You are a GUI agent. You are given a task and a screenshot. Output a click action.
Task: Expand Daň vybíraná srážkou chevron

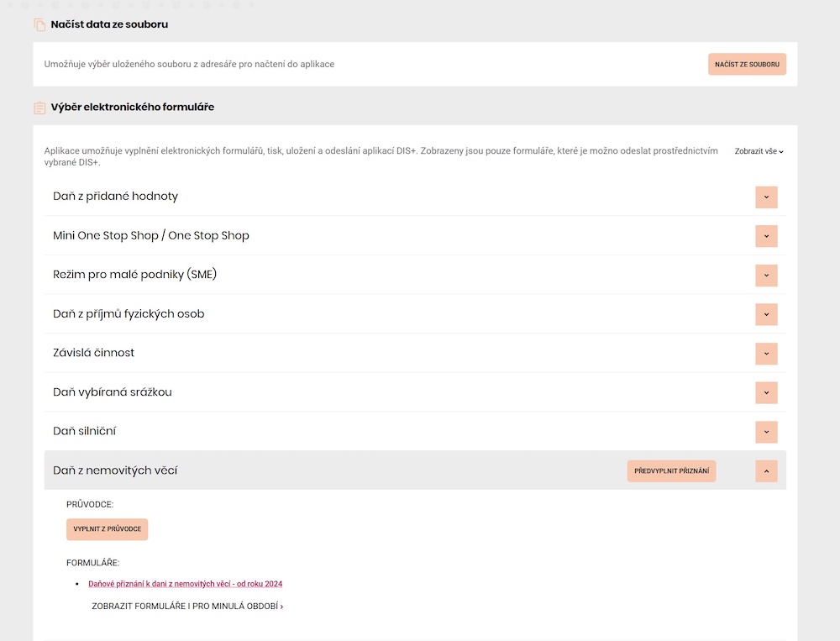(766, 392)
